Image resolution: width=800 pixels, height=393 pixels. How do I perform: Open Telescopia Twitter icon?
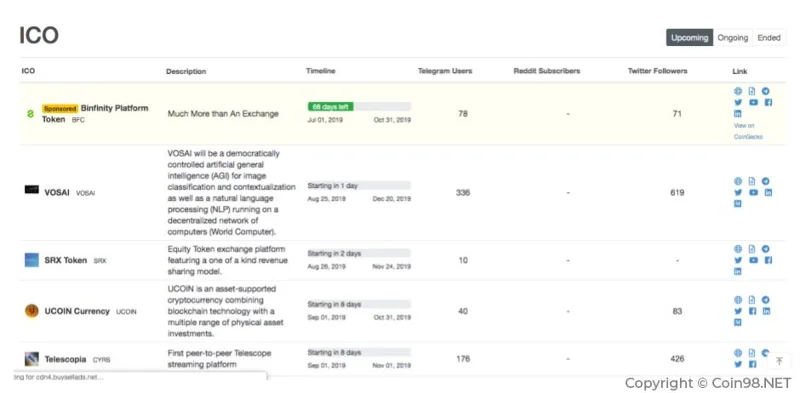(x=738, y=364)
